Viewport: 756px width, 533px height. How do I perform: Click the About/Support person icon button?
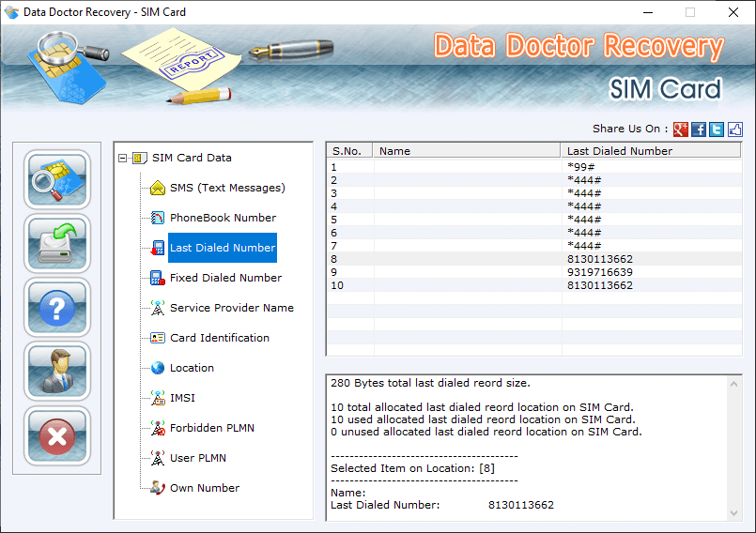[57, 372]
